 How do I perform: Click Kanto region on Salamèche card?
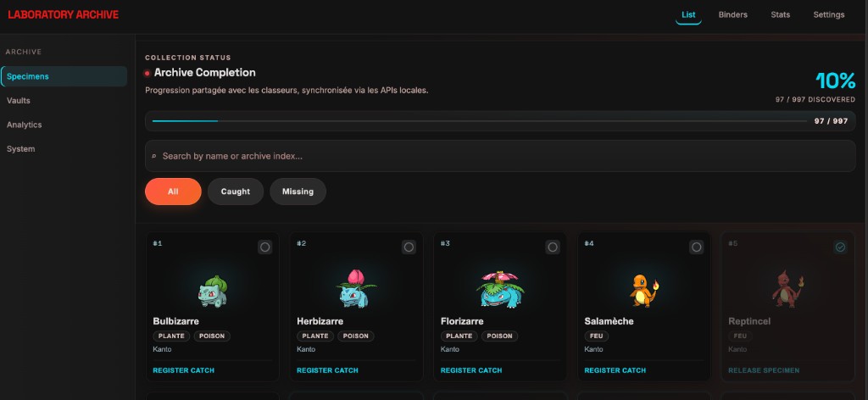click(x=593, y=350)
